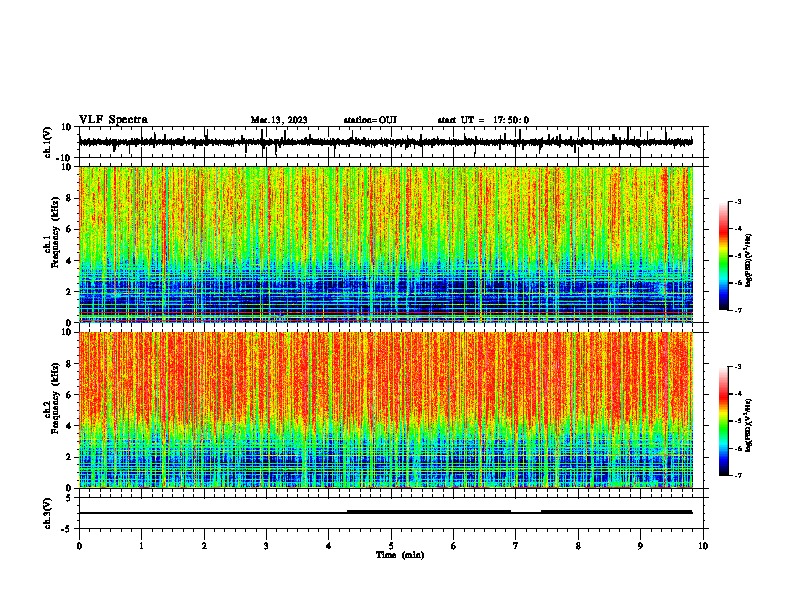Click the ch.3 voltage trace panel

point(391,513)
